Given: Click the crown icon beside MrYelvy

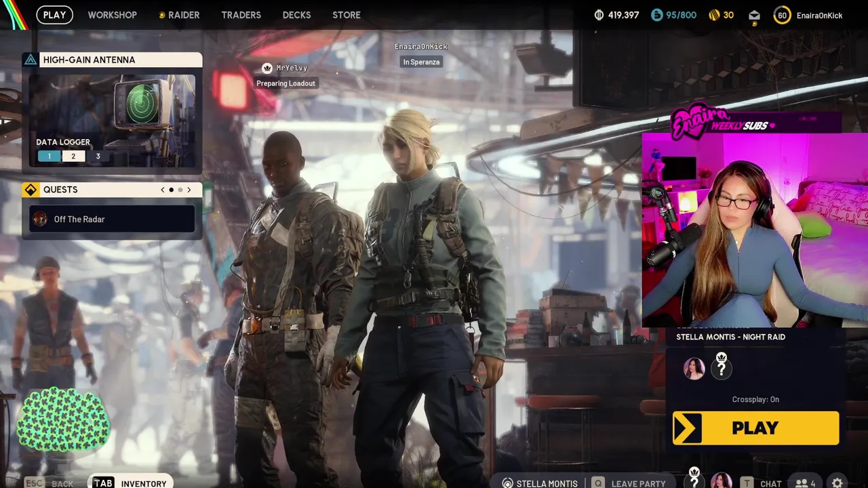Looking at the screenshot, I should (267, 68).
